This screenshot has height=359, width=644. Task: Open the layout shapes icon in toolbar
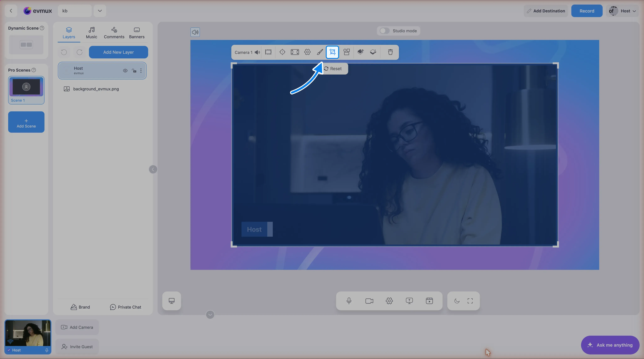(x=346, y=52)
